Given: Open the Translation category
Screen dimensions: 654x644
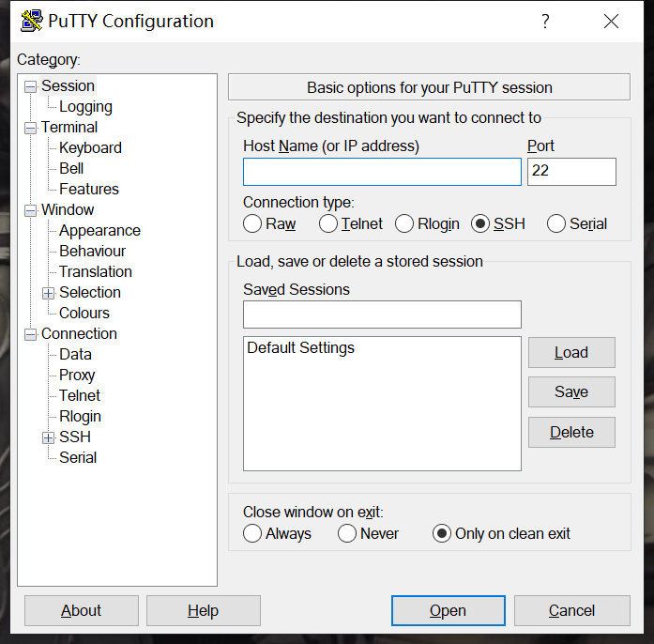Looking at the screenshot, I should (x=96, y=271).
